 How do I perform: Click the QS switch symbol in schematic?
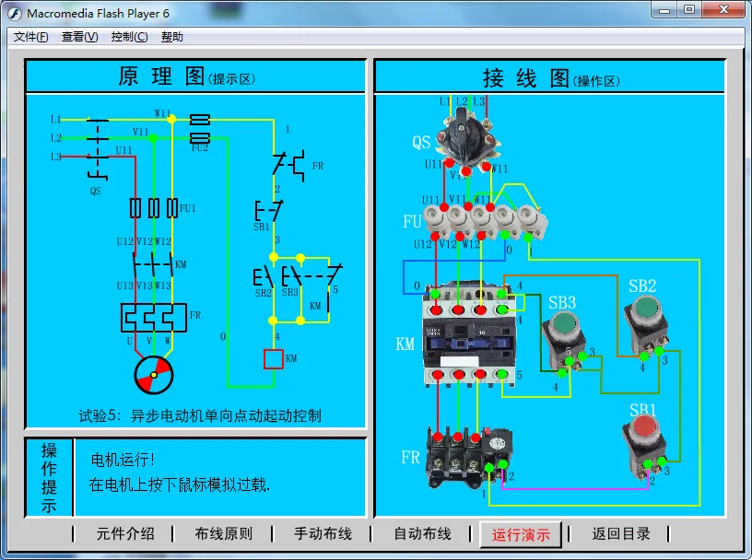click(x=98, y=148)
